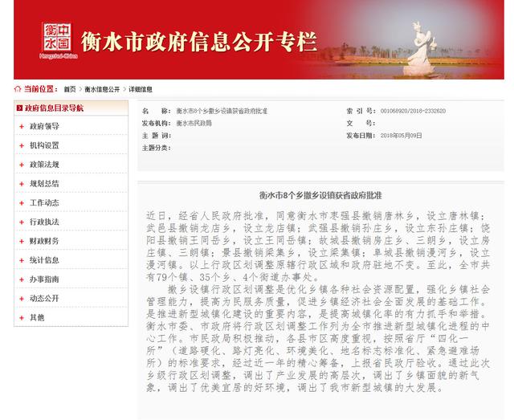The image size is (514, 420).
Task: Expand plus icon next to 财政财务
Action: pyautogui.click(x=22, y=241)
